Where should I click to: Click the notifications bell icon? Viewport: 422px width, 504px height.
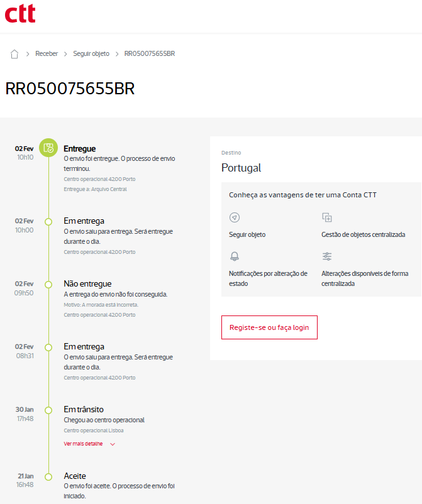click(235, 256)
